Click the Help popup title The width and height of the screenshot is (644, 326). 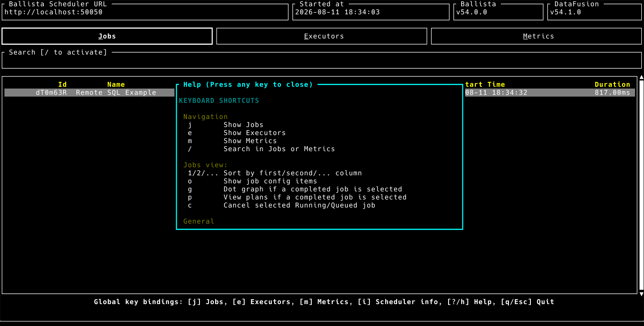pyautogui.click(x=248, y=85)
